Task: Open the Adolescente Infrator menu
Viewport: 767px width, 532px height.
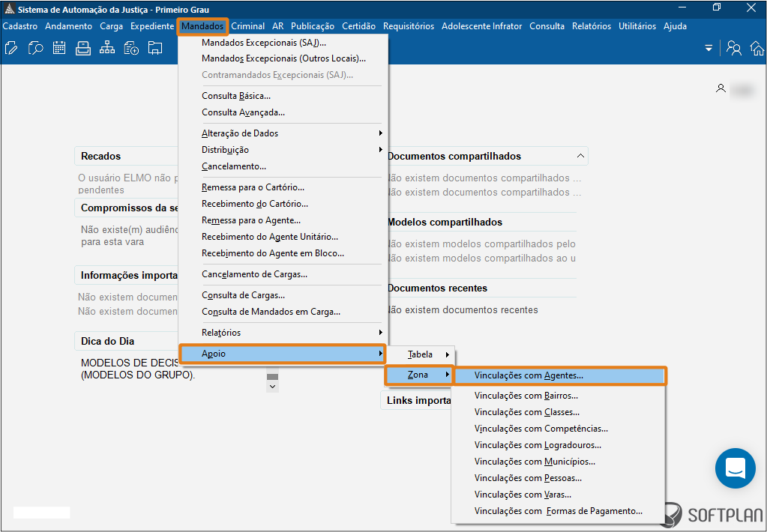Action: 482,26
